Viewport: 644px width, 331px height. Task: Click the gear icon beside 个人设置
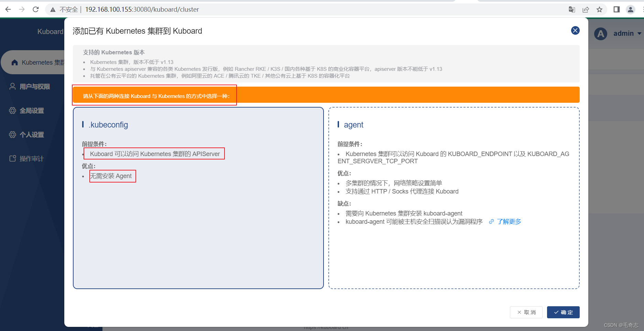coord(12,134)
